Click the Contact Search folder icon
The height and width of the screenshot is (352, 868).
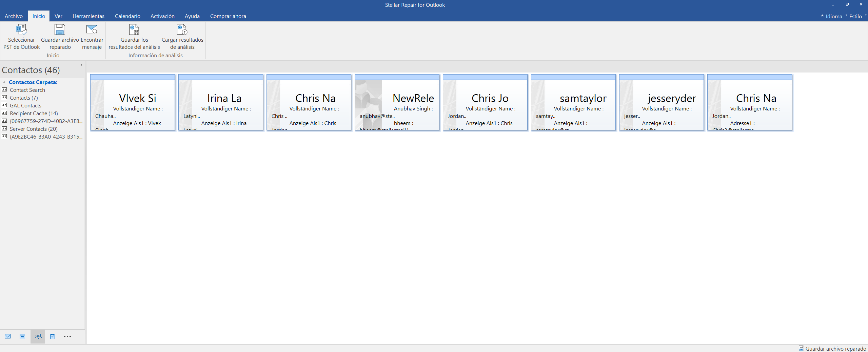(x=4, y=89)
